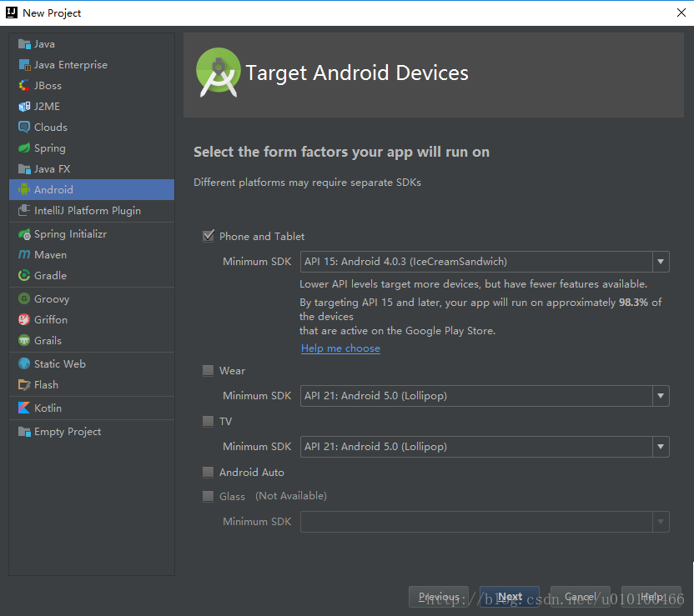Click the Griffon icon in project list

pyautogui.click(x=24, y=320)
